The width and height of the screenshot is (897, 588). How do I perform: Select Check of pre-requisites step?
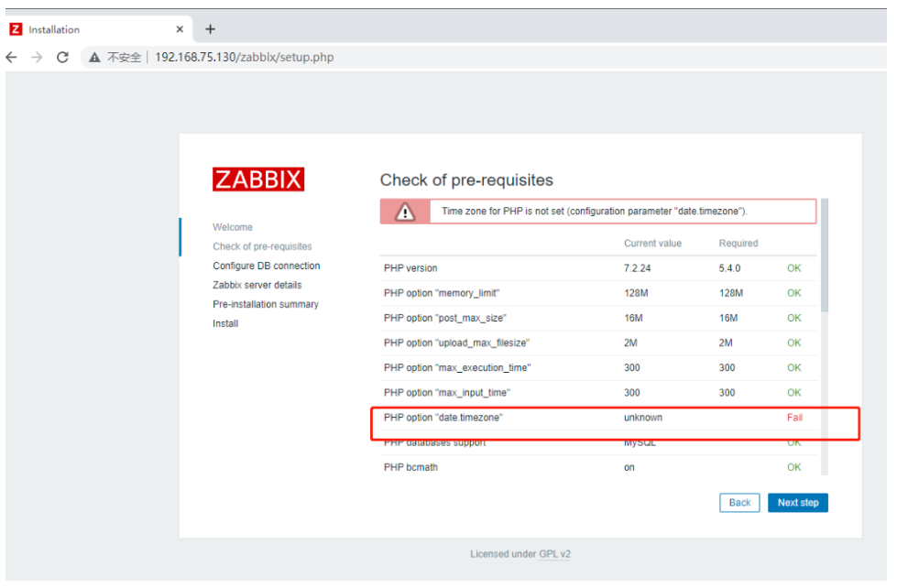pos(262,246)
